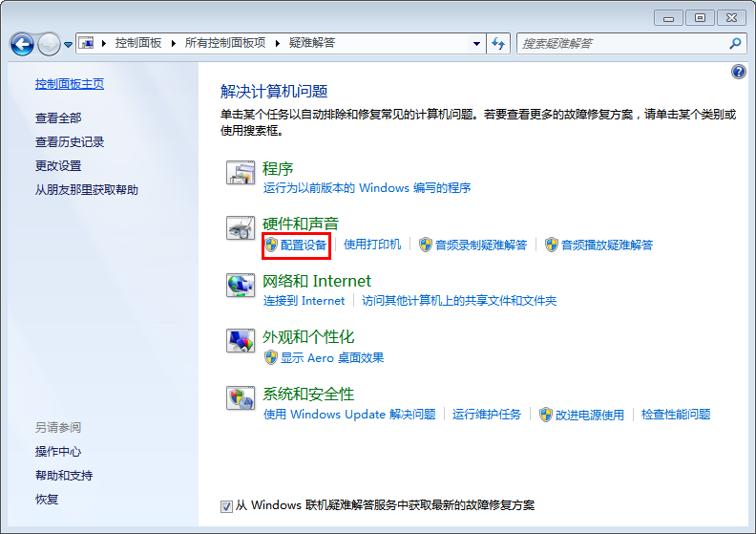Minimize the 疑难解答 window

tap(668, 18)
